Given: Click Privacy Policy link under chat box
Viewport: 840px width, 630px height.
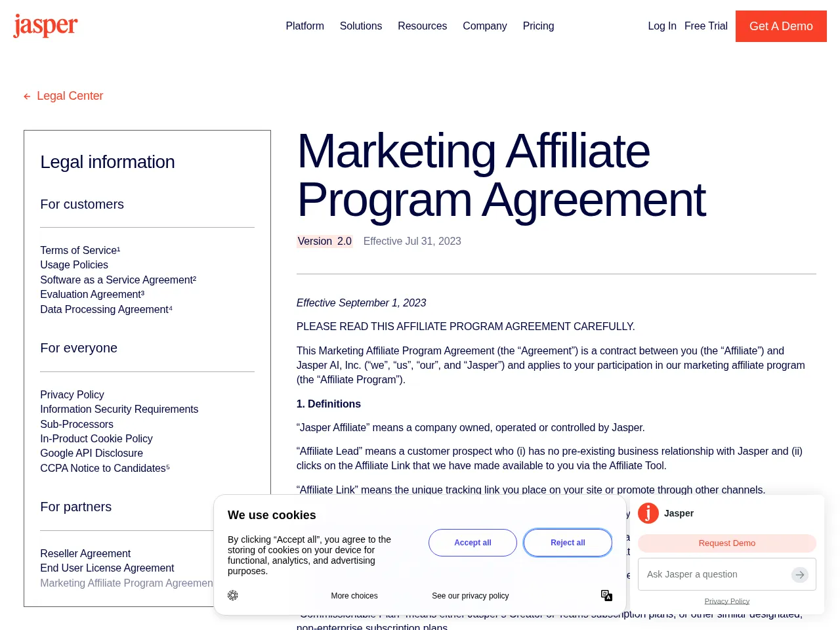Looking at the screenshot, I should [x=727, y=601].
